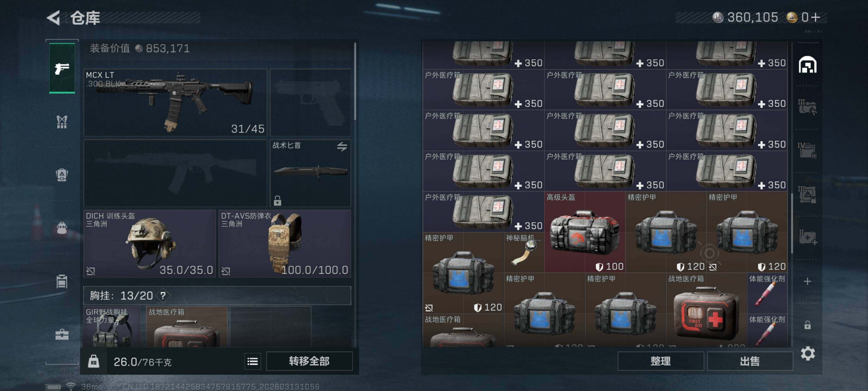Add a new storage box with plus icon

807,281
